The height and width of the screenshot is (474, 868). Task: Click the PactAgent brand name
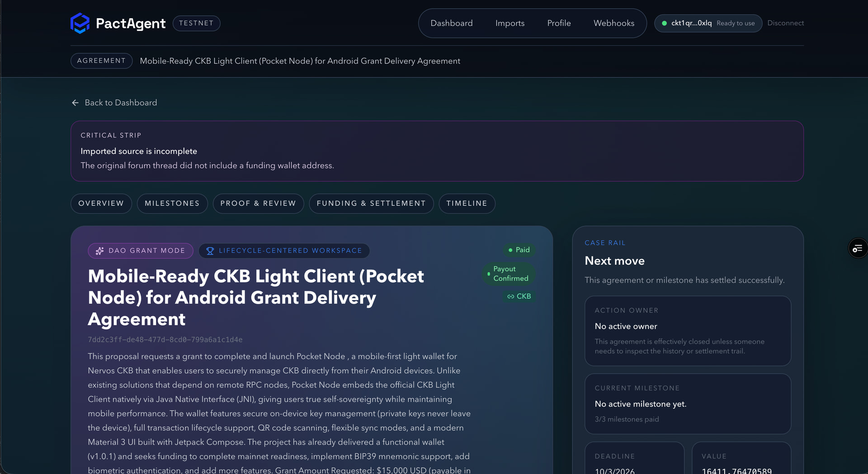(x=131, y=23)
